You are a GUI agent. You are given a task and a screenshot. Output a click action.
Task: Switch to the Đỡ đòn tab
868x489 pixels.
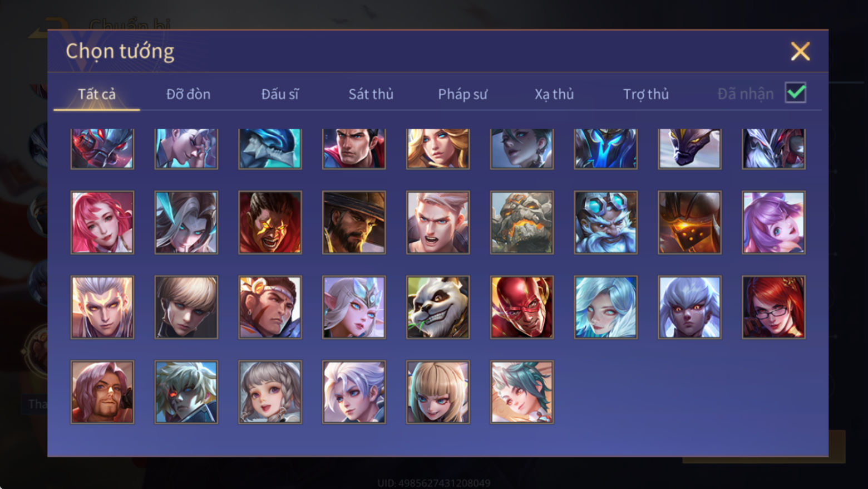(189, 94)
